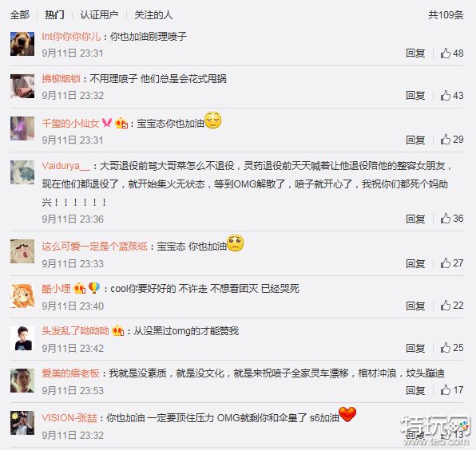Click membership crown badge beside 头发乱了呦呦呦
This screenshot has width=476, height=450.
click(x=117, y=331)
